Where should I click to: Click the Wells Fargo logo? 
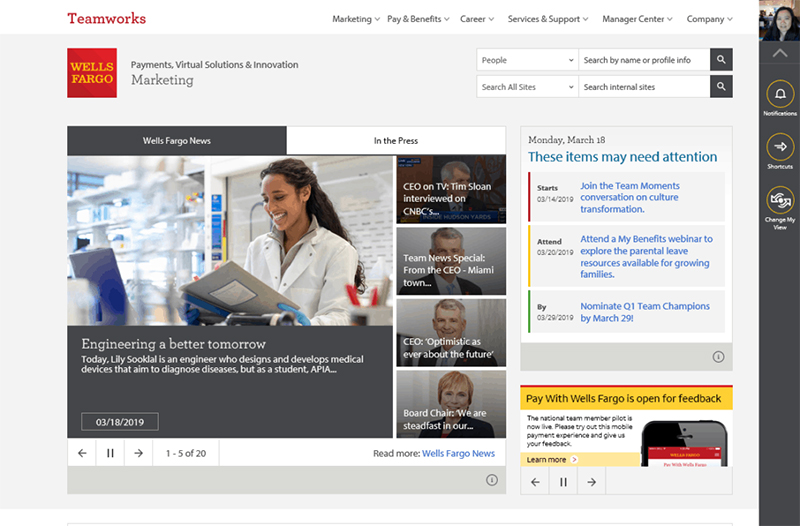92,73
